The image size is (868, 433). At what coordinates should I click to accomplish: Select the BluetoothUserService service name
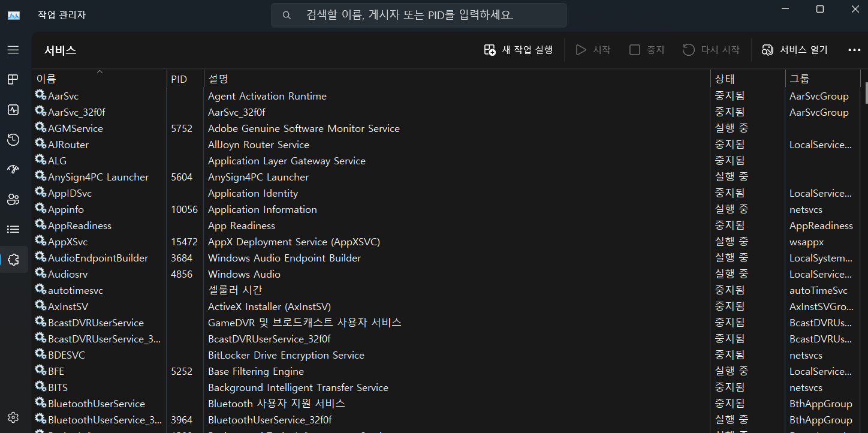(x=97, y=404)
